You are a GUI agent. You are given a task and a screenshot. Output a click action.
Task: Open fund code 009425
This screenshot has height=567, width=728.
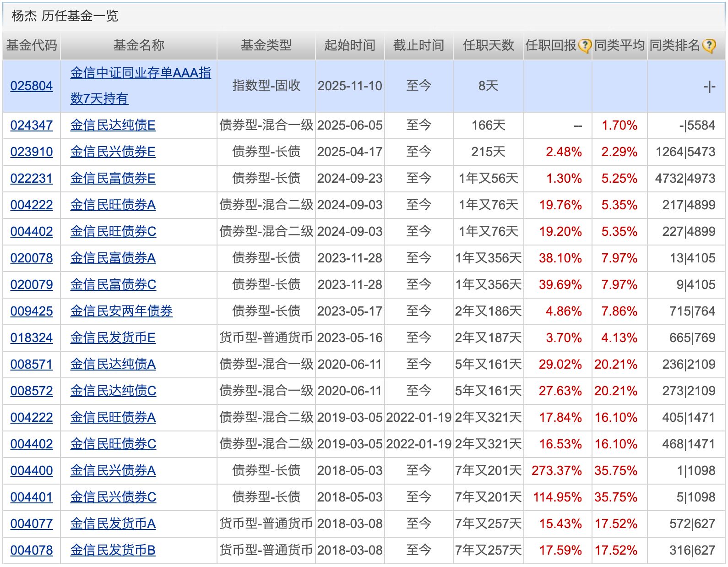click(x=32, y=311)
